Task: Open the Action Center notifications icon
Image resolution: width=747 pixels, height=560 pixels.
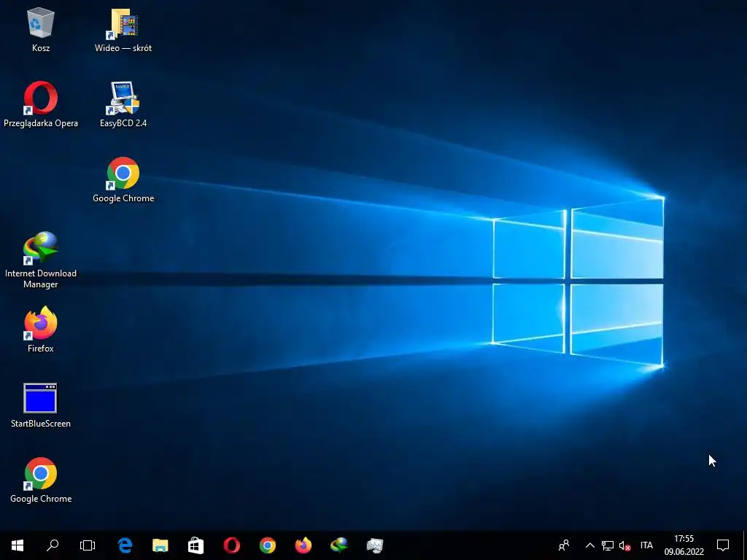Action: pos(723,545)
